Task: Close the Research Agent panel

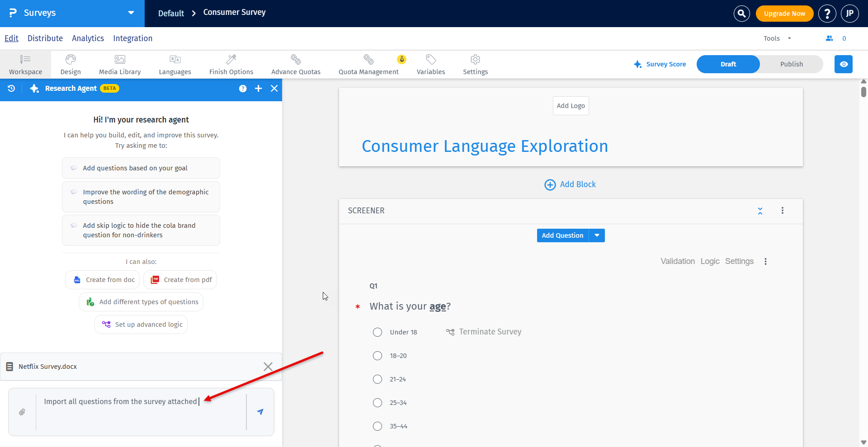Action: (274, 89)
